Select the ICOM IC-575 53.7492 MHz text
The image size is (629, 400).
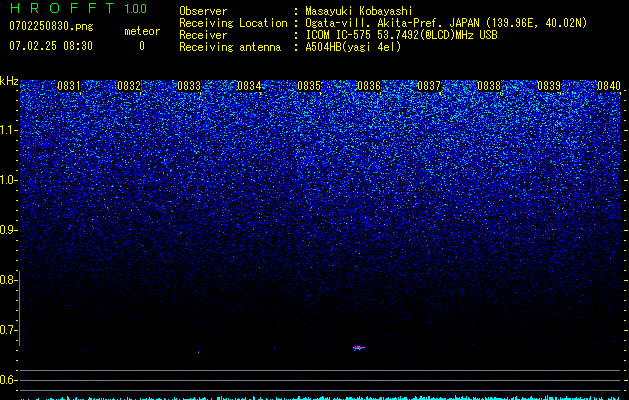click(401, 35)
